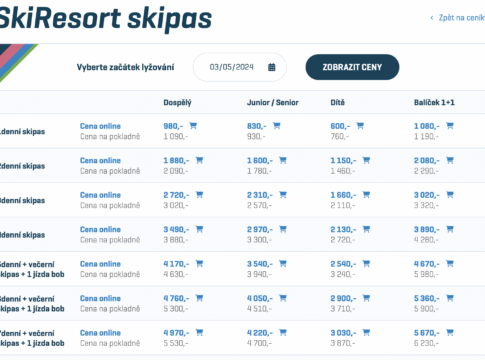This screenshot has height=360, width=485.
Task: Add adult 1-day skipass 980,- to cart
Action: point(193,126)
